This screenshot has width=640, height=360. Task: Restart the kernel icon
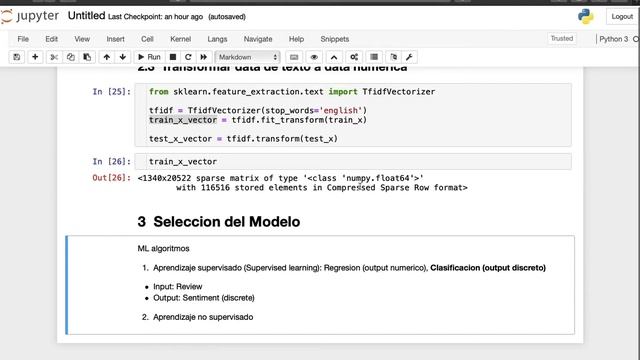click(x=188, y=57)
